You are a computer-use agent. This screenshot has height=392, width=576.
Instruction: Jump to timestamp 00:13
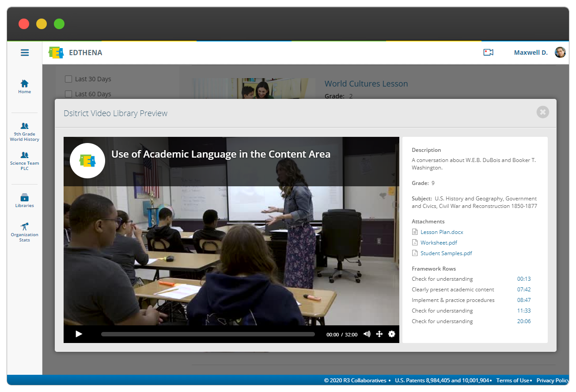pos(524,279)
